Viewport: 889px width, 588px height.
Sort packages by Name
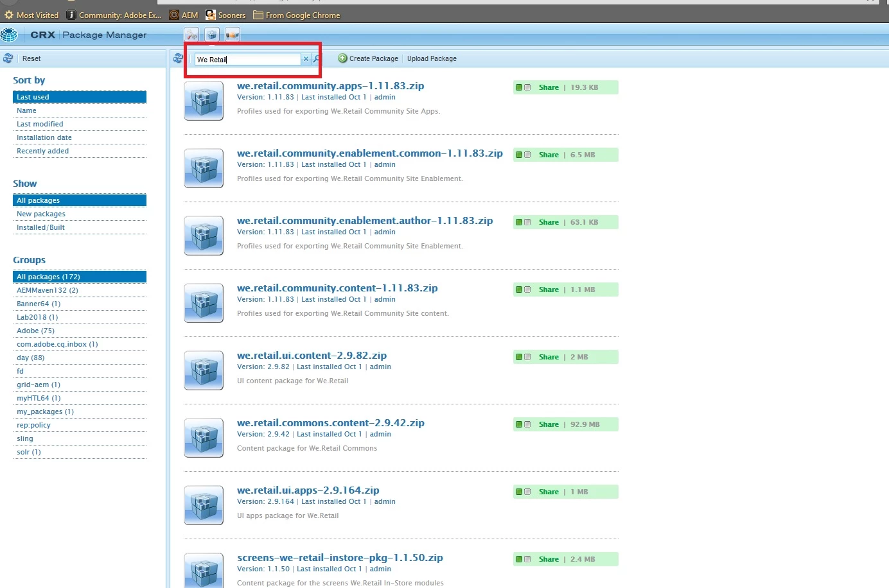(80, 110)
